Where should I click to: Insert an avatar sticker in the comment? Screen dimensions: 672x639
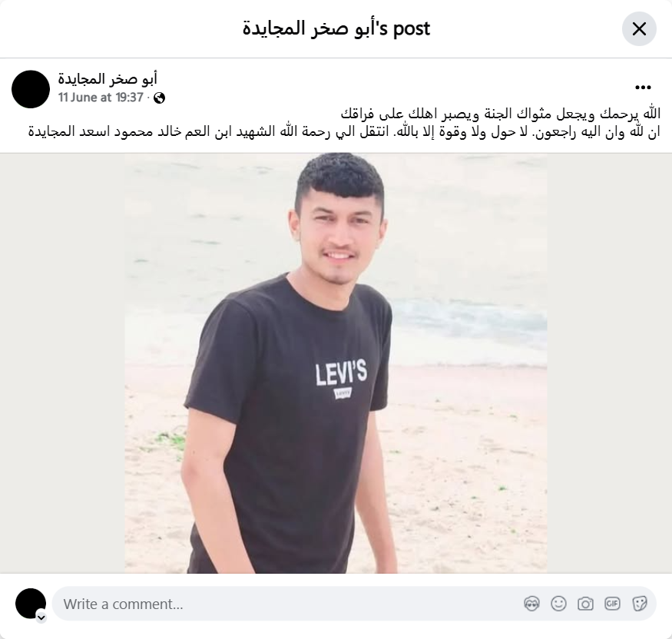pyautogui.click(x=531, y=604)
